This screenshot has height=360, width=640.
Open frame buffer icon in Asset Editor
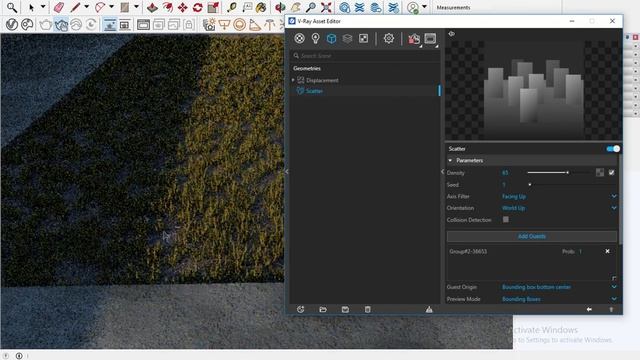[x=430, y=39]
